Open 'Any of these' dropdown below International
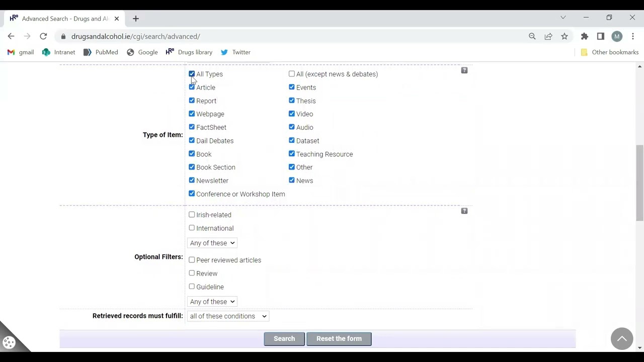The height and width of the screenshot is (362, 644). point(212,243)
